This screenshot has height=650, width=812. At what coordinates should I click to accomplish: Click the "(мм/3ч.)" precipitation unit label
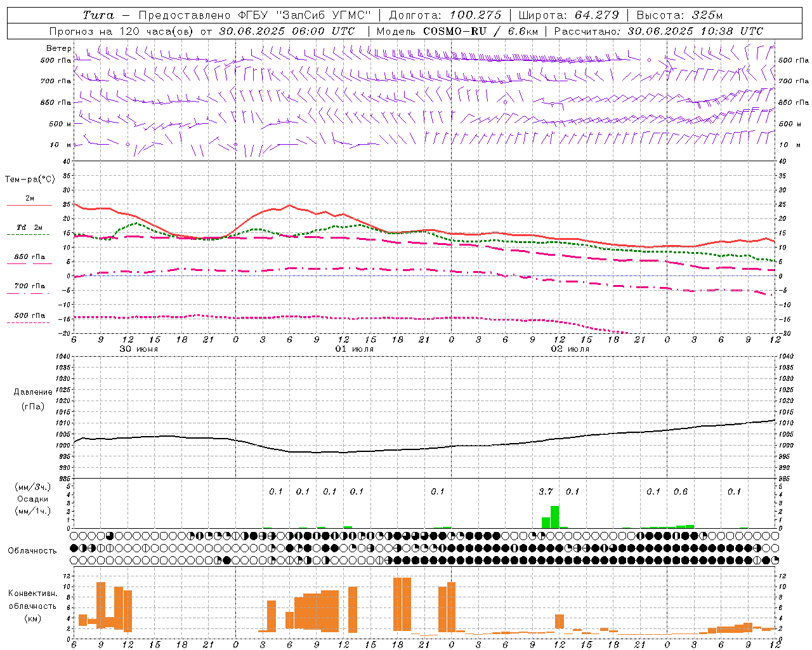[x=32, y=487]
